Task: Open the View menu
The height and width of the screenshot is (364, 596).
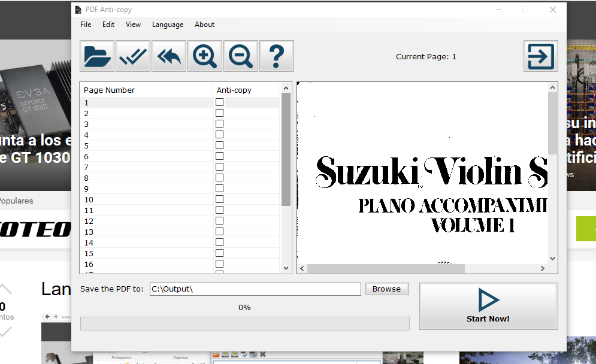Action: point(133,25)
